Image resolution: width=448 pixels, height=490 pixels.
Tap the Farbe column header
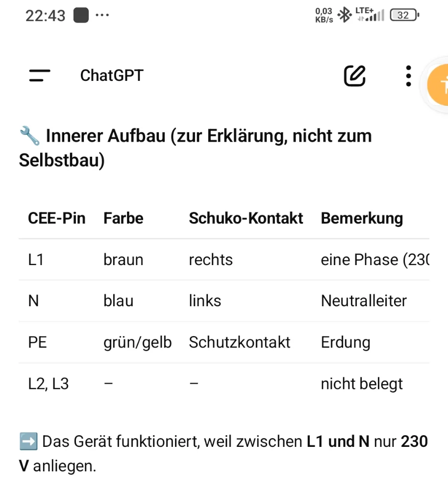[x=124, y=218]
